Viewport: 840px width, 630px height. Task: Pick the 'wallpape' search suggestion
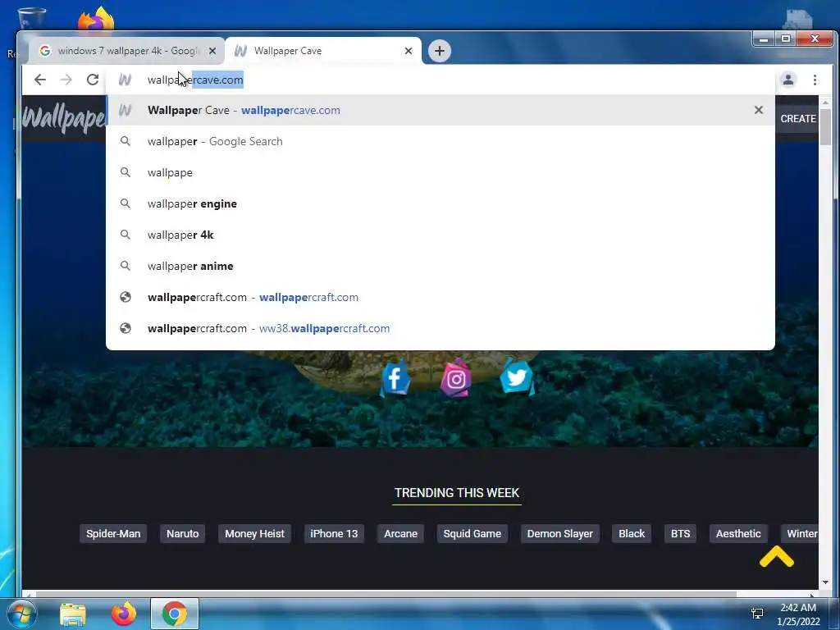[x=441, y=172]
